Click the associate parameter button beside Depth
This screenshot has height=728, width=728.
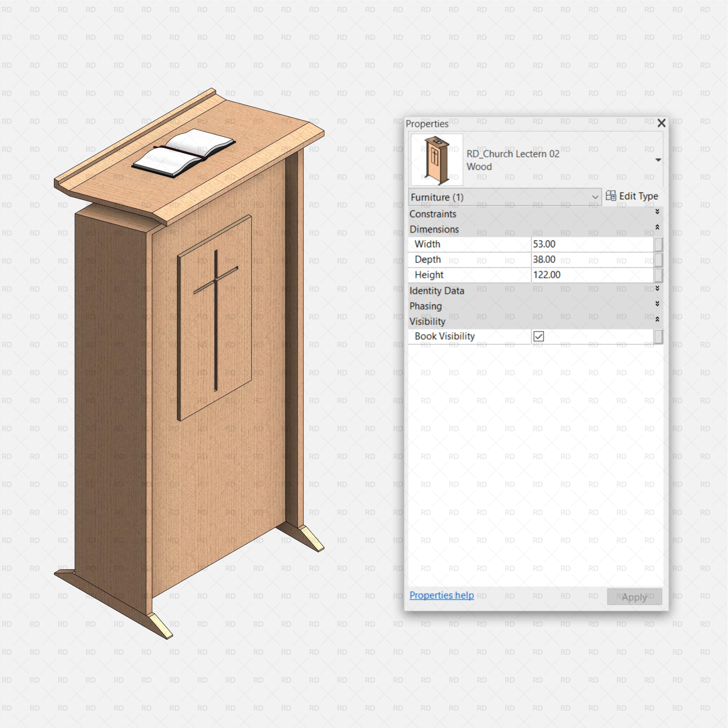(x=659, y=260)
